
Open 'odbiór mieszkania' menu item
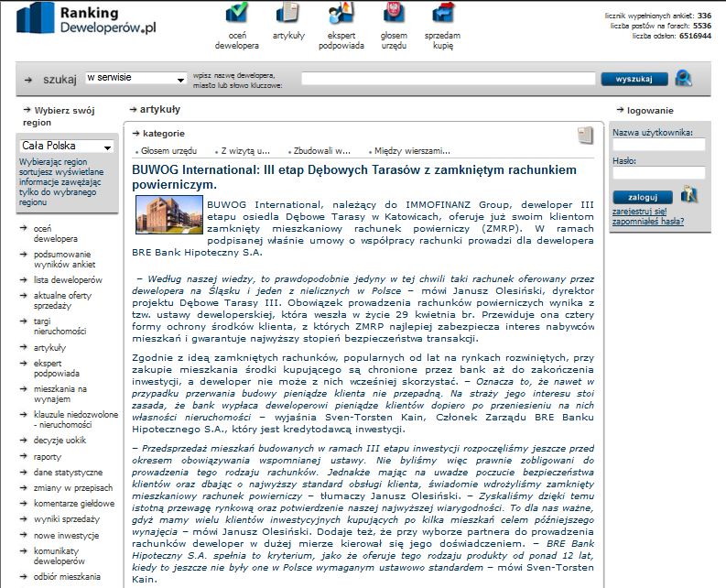[x=67, y=577]
